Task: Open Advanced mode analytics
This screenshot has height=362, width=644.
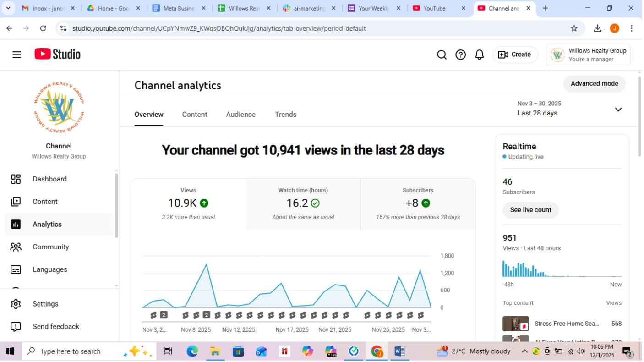Action: point(594,83)
